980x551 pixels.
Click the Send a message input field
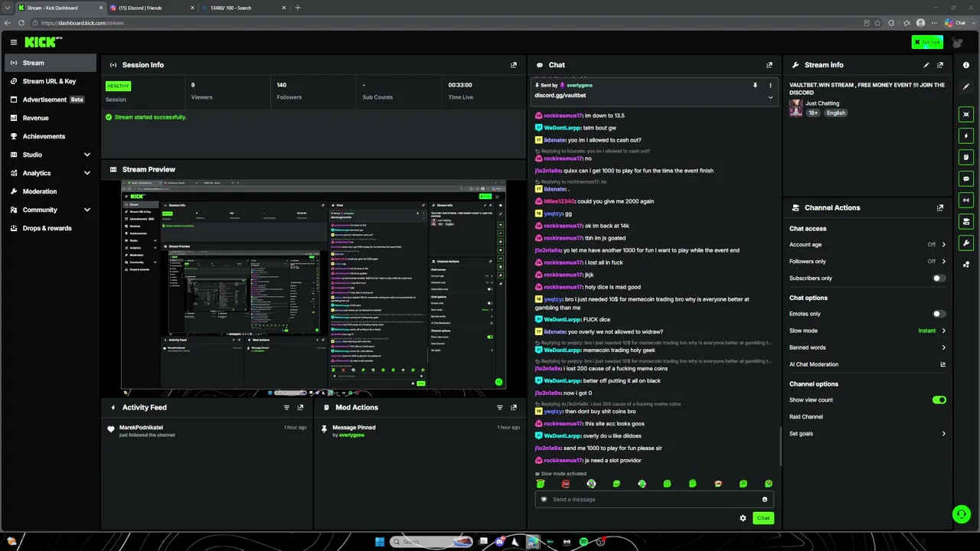(x=655, y=500)
